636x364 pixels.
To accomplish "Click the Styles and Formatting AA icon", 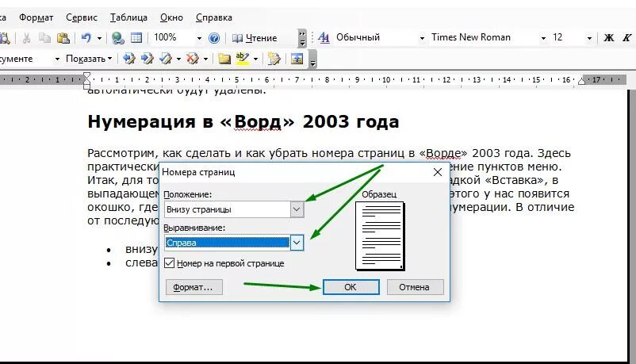I will pyautogui.click(x=324, y=38).
